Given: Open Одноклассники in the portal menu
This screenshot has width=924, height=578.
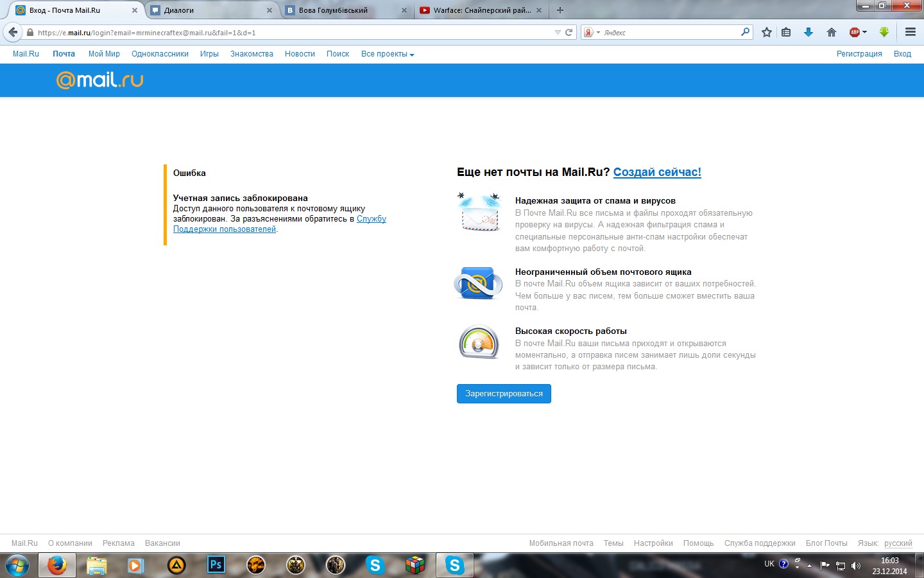Looking at the screenshot, I should tap(160, 54).
